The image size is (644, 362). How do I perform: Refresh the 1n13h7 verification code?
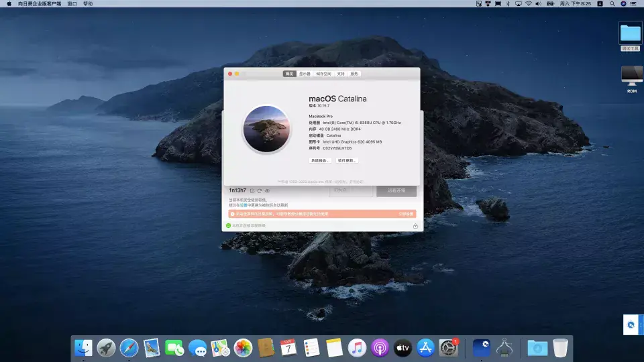(260, 191)
